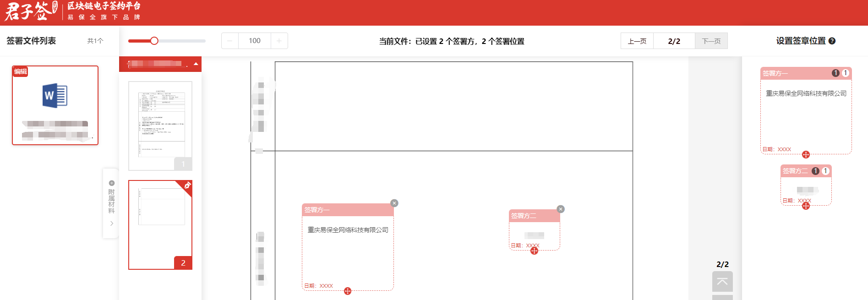868x300 pixels.
Task: Go to previous page with 上一页
Action: point(637,41)
